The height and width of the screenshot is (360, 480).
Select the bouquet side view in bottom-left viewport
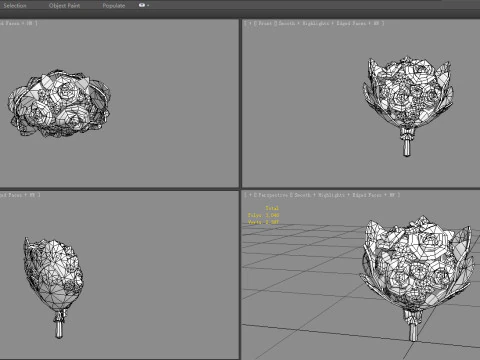tap(53, 287)
